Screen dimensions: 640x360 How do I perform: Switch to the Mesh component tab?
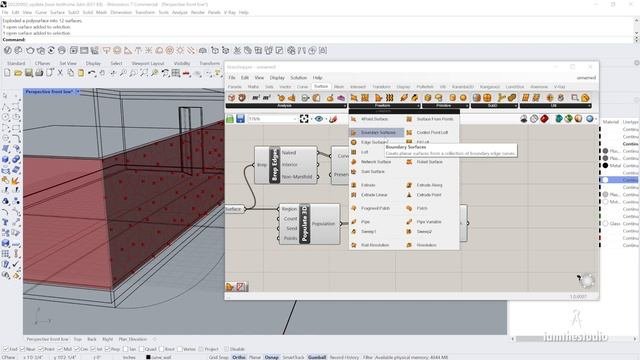(339, 87)
